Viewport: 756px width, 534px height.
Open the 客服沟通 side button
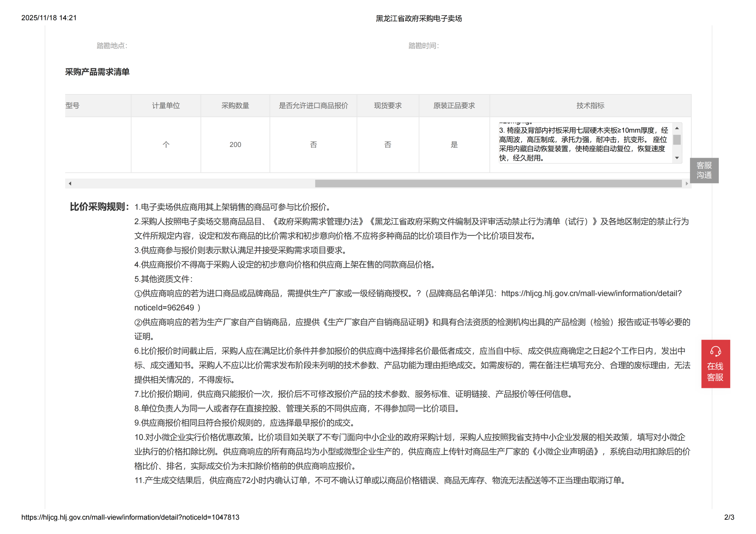click(x=704, y=170)
